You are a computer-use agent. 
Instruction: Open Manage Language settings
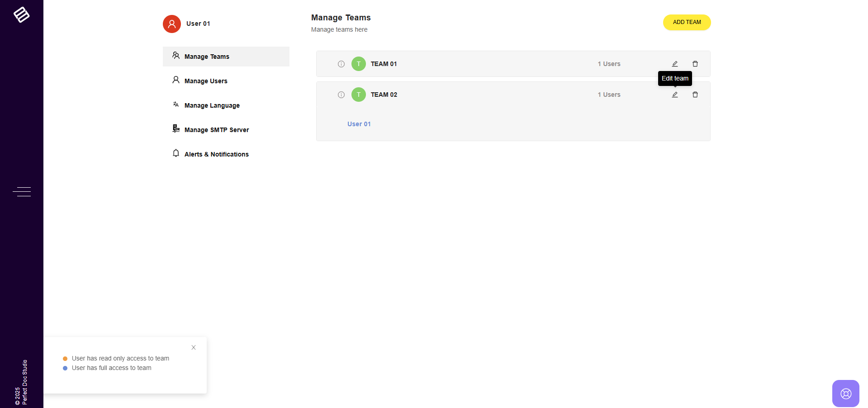click(212, 105)
